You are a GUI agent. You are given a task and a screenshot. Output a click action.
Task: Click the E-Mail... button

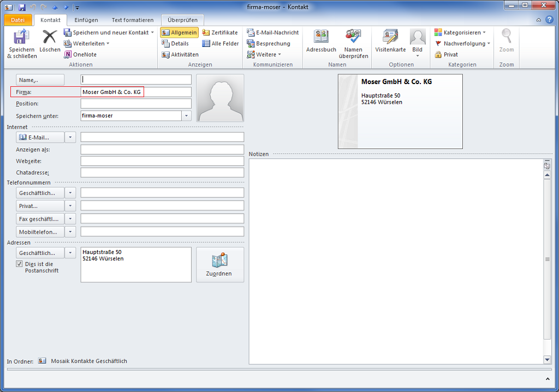pos(40,138)
